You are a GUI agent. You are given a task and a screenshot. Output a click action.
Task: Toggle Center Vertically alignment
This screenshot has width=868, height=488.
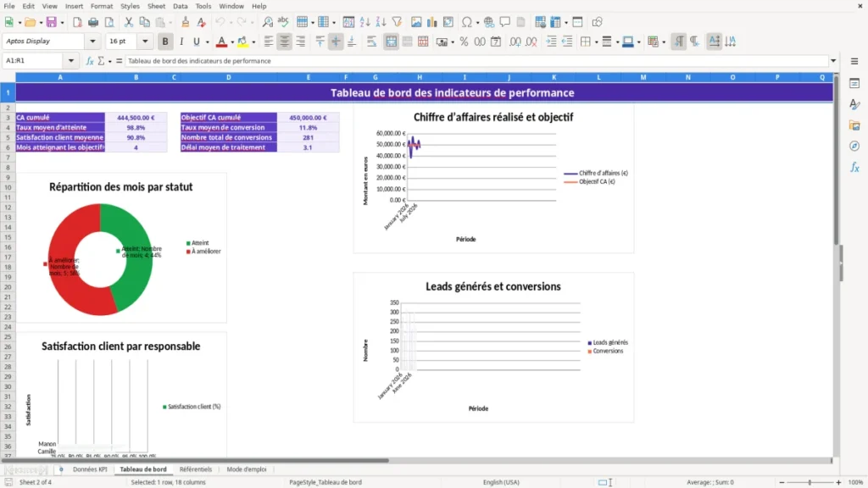pyautogui.click(x=336, y=42)
